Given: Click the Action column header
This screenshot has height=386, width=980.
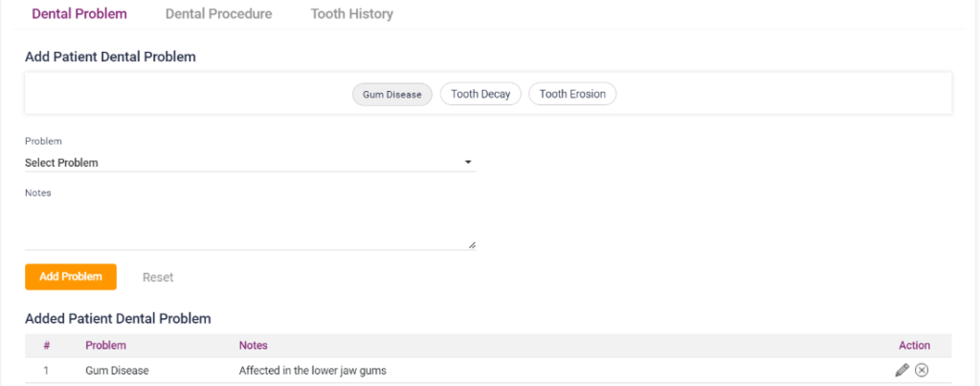Looking at the screenshot, I should [x=914, y=345].
